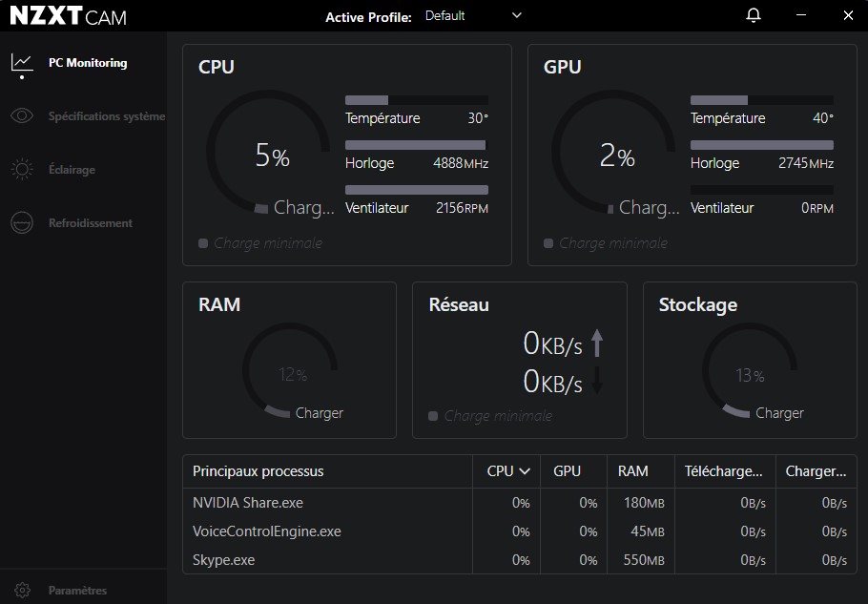The image size is (868, 604).
Task: Open the eye icon for Spécifications système
Action: (x=22, y=116)
